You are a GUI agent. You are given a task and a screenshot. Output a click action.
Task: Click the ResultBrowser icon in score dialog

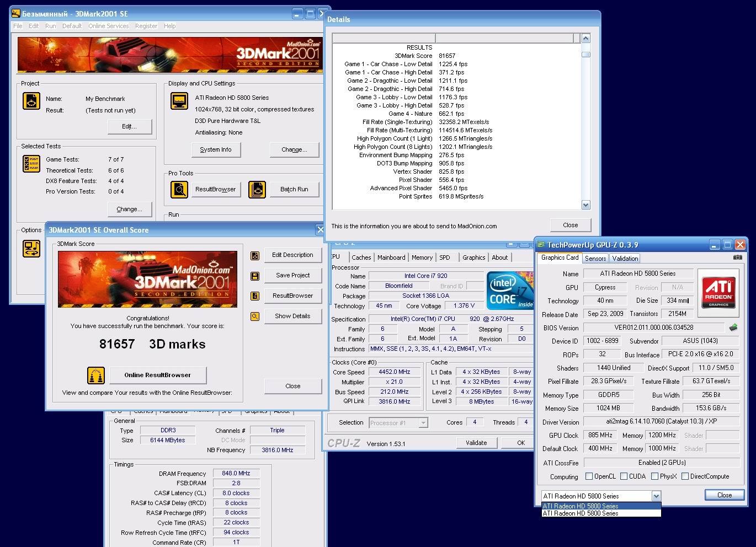[x=255, y=296]
